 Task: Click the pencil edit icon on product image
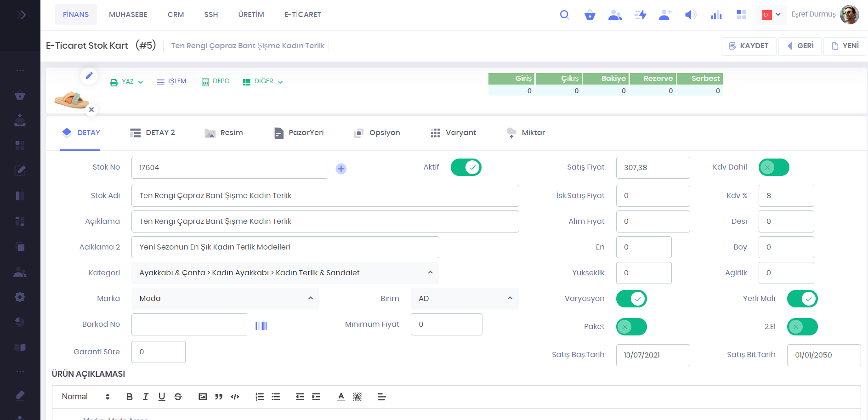(89, 75)
